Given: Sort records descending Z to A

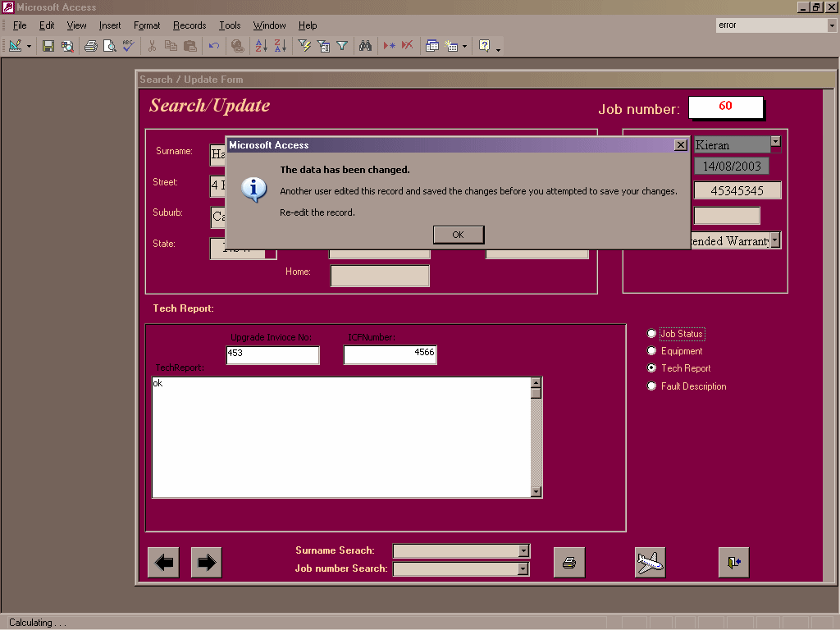Looking at the screenshot, I should [x=281, y=46].
